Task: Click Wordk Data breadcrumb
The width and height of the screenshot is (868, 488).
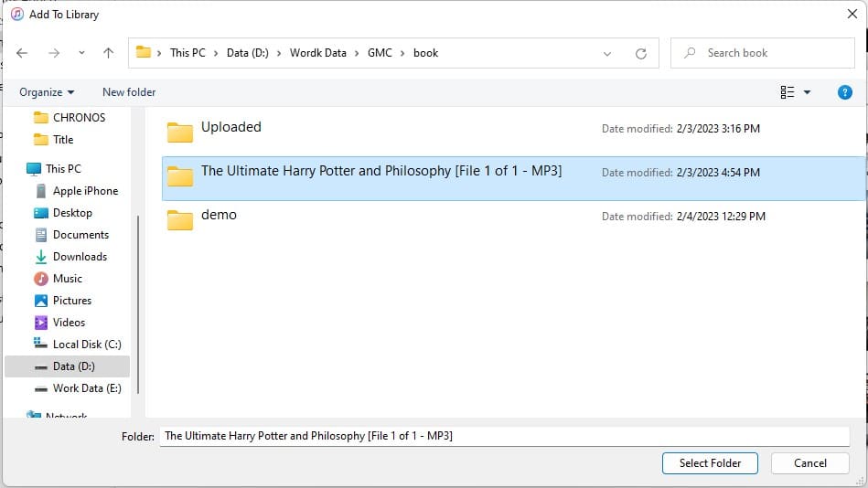Action: click(x=317, y=53)
